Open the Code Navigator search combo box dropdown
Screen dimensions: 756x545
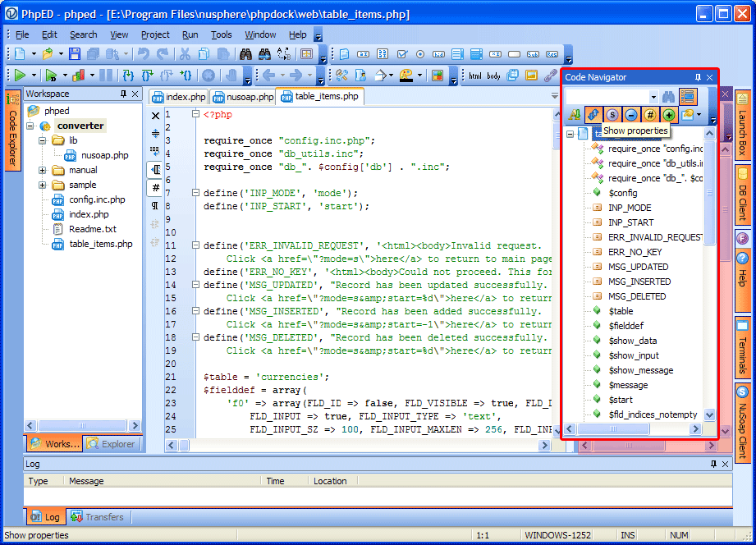(x=653, y=97)
